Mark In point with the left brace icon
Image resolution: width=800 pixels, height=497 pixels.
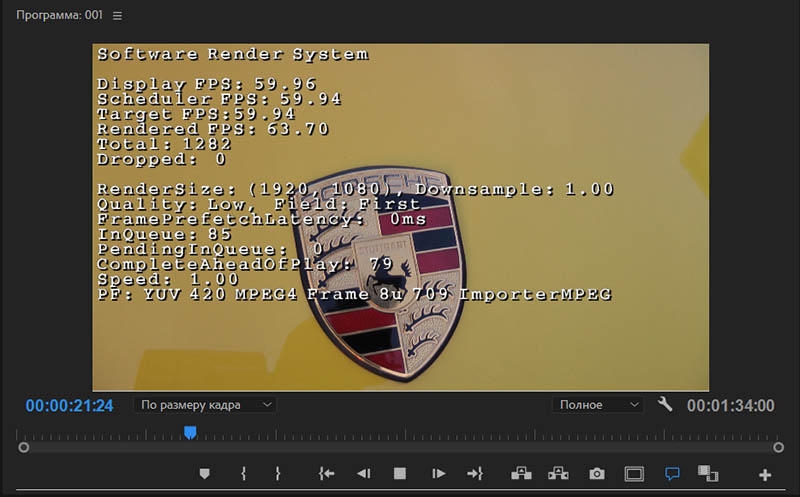click(x=243, y=474)
